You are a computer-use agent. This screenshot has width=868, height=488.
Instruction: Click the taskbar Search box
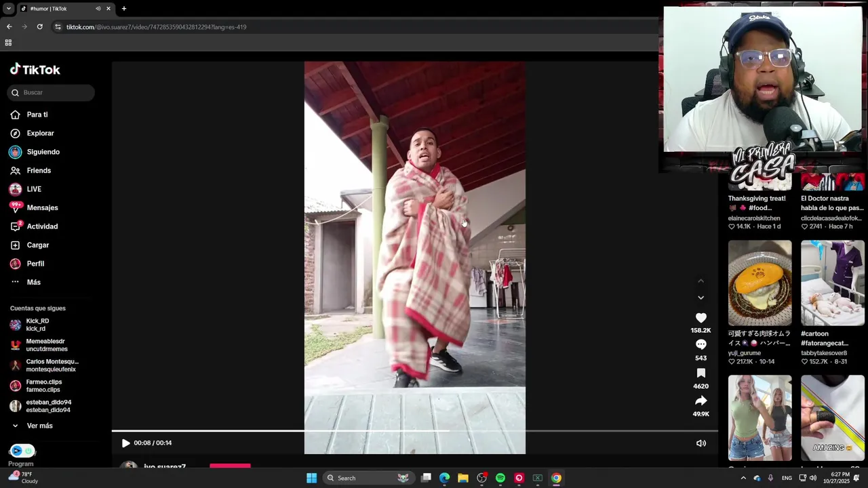point(369,478)
